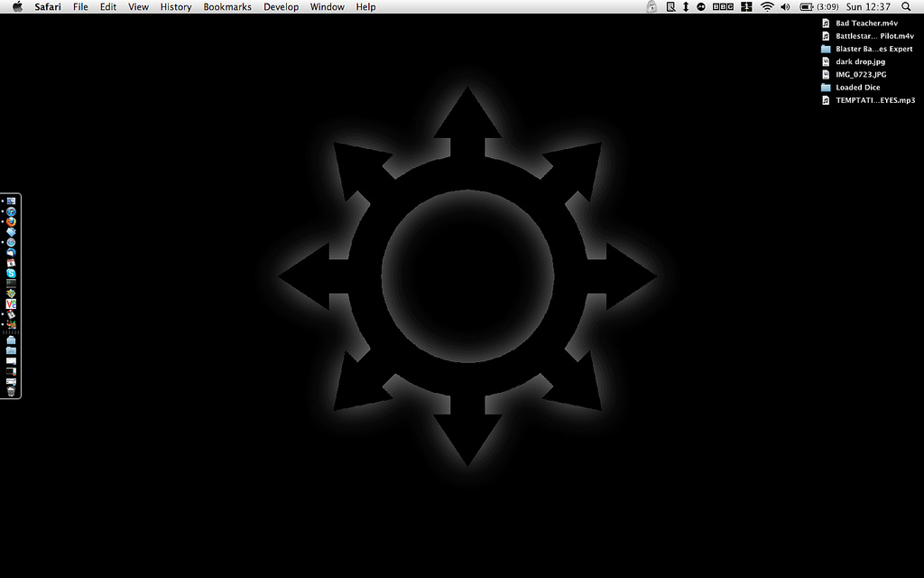
Task: Select Battlestar... Pilot.m4v file
Action: coord(868,36)
